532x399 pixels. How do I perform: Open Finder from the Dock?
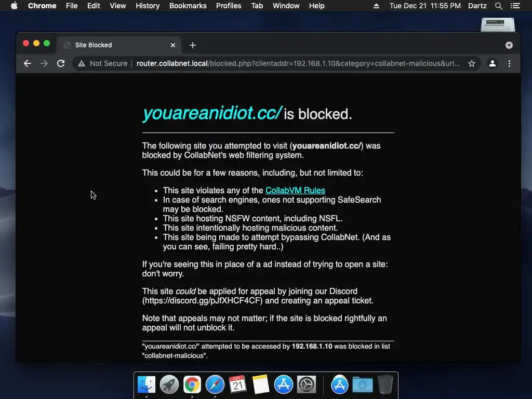click(147, 385)
